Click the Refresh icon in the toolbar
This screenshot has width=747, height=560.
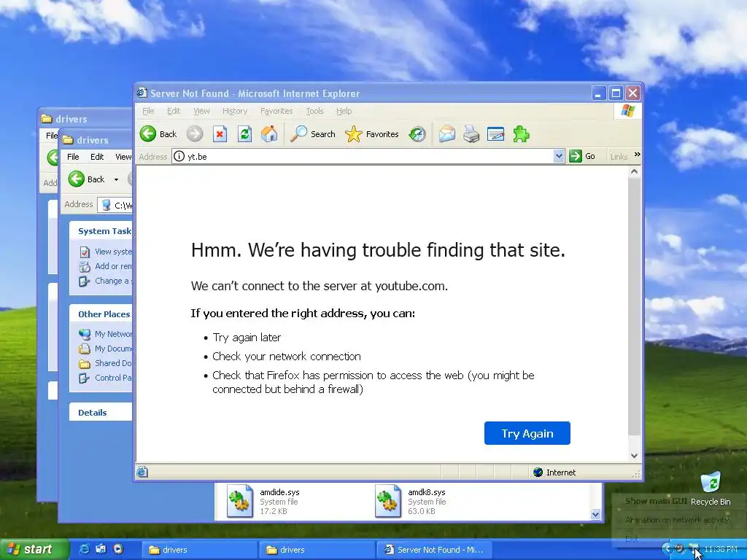244,134
